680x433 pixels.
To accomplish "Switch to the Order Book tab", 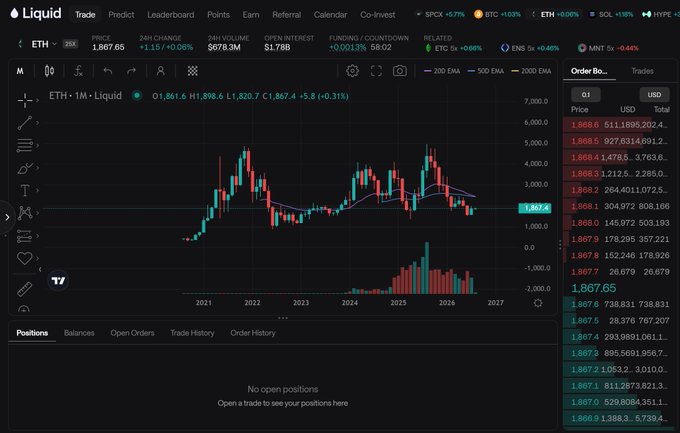I will 589,71.
